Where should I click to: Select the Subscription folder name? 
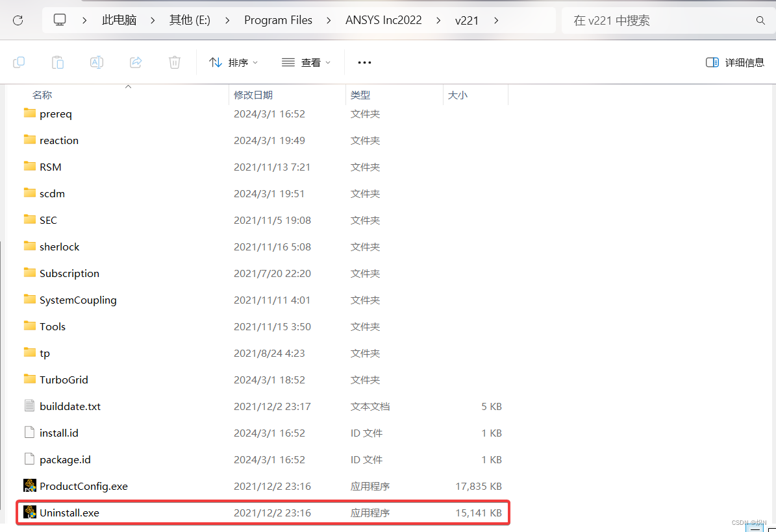click(69, 273)
